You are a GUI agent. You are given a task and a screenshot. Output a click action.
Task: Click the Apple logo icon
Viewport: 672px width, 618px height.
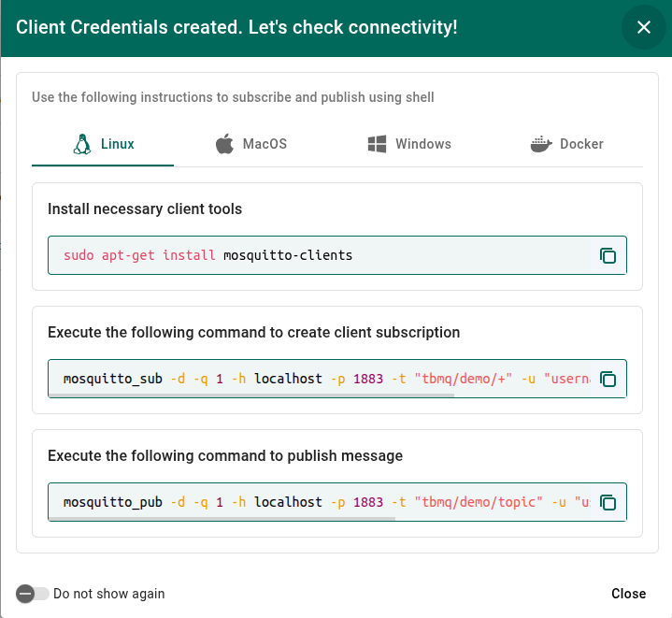point(224,144)
